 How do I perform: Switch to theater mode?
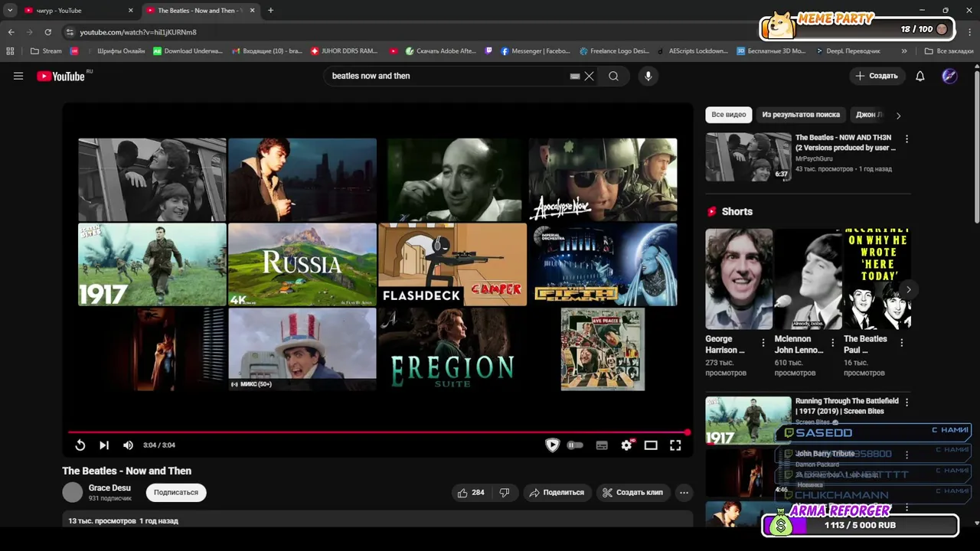tap(651, 445)
